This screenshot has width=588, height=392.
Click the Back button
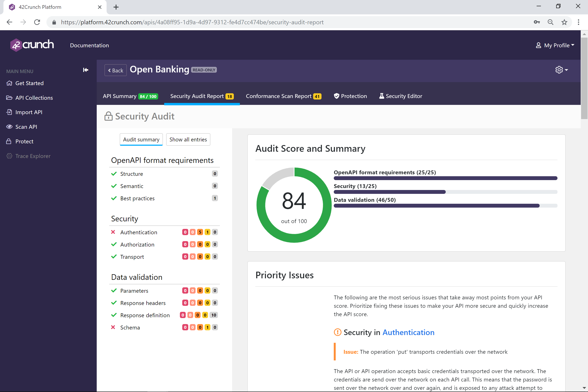click(115, 70)
